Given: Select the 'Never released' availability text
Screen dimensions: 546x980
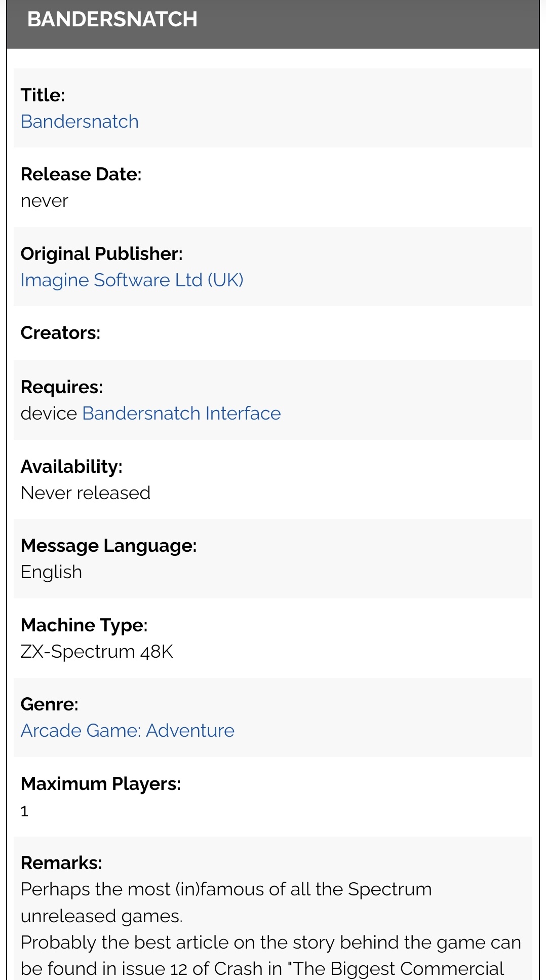Looking at the screenshot, I should (x=86, y=493).
